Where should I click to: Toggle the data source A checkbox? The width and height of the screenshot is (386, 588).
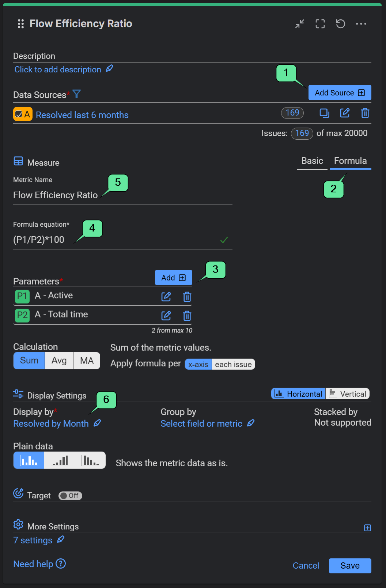[x=19, y=114]
